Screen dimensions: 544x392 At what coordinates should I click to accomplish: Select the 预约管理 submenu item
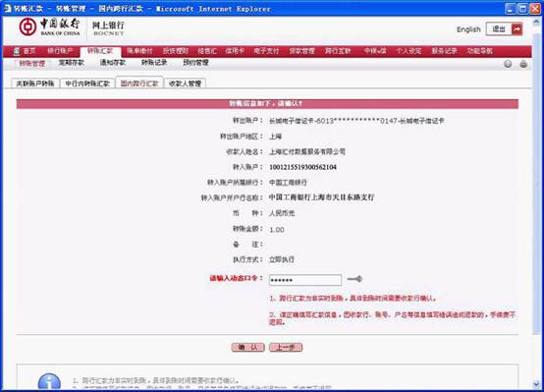click(x=196, y=63)
